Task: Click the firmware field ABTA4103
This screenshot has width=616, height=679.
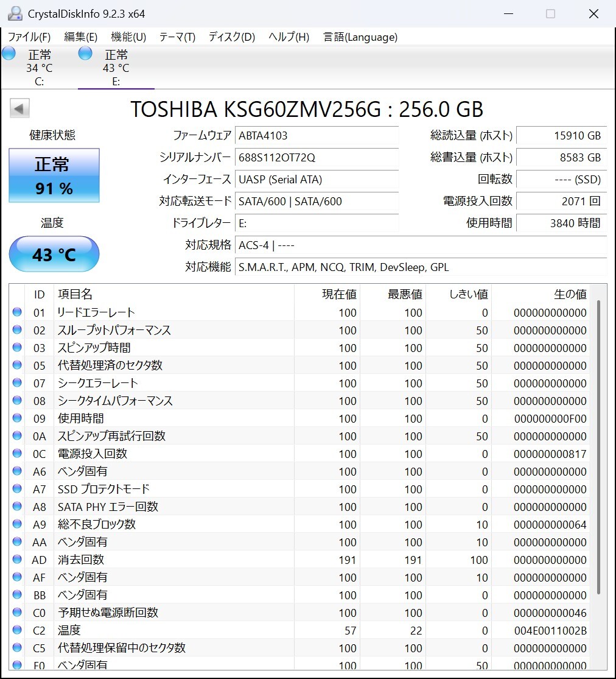Action: pyautogui.click(x=317, y=136)
